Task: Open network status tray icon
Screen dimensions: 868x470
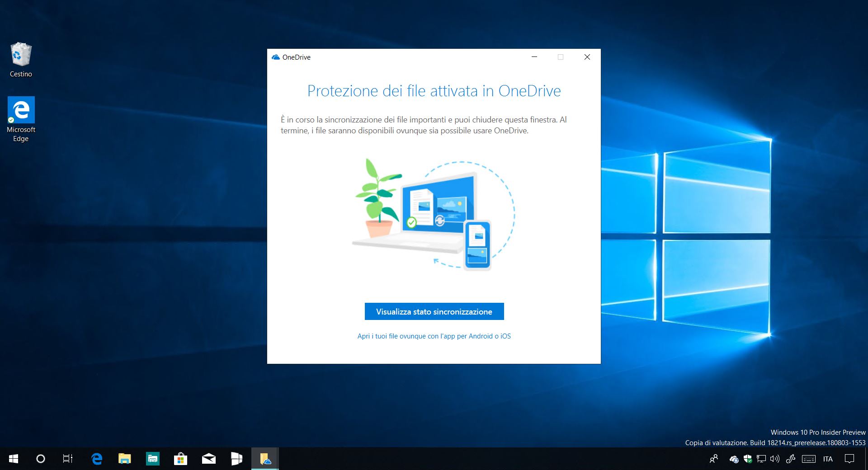Action: (x=761, y=459)
